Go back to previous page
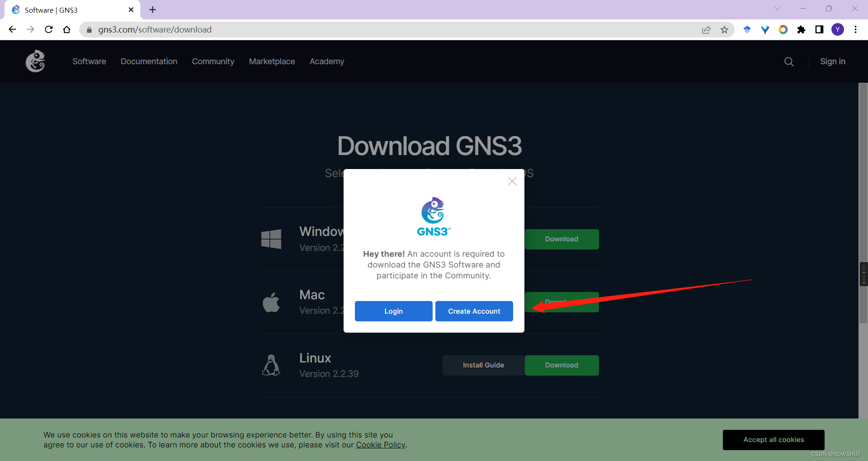Screen dimensions: 868x461 tap(12, 29)
